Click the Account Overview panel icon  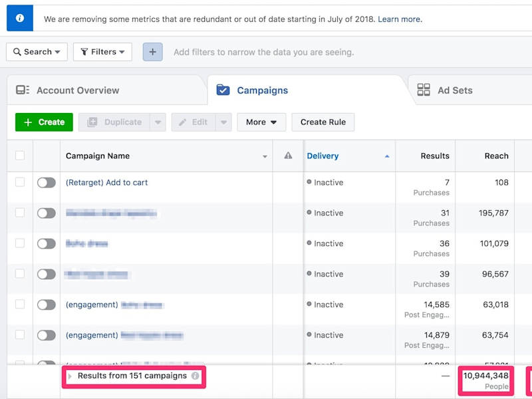tap(23, 90)
